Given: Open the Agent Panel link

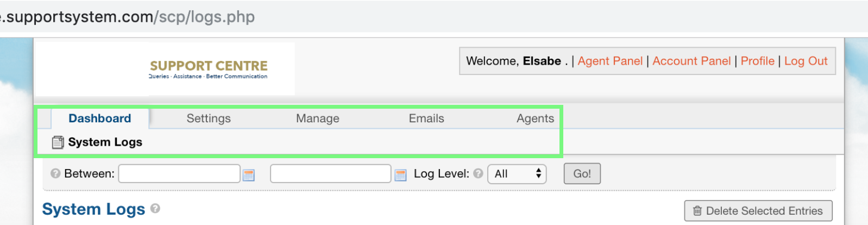Looking at the screenshot, I should click(x=610, y=61).
